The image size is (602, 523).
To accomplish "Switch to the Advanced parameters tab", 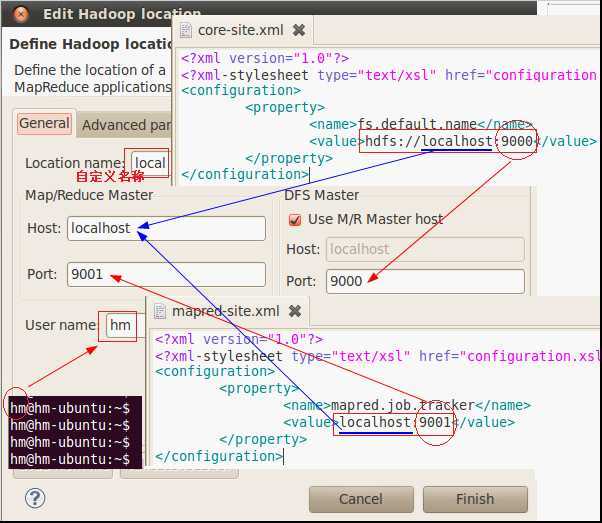I will (125, 125).
